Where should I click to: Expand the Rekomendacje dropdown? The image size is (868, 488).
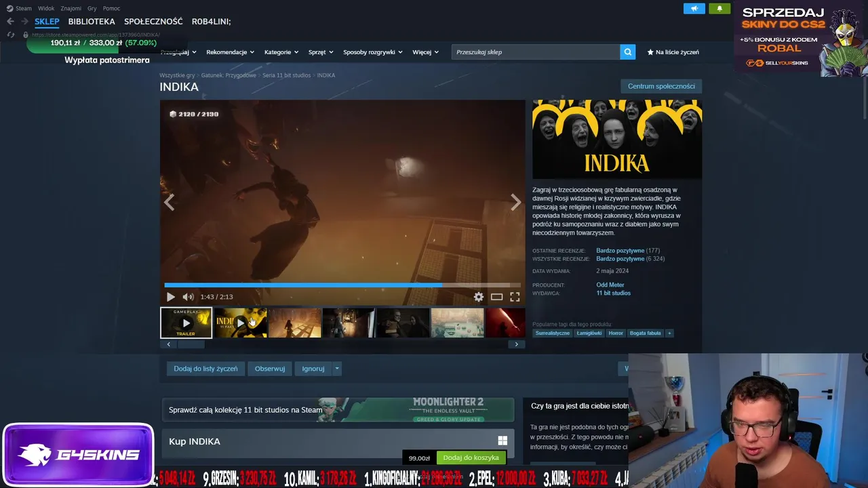pos(230,52)
